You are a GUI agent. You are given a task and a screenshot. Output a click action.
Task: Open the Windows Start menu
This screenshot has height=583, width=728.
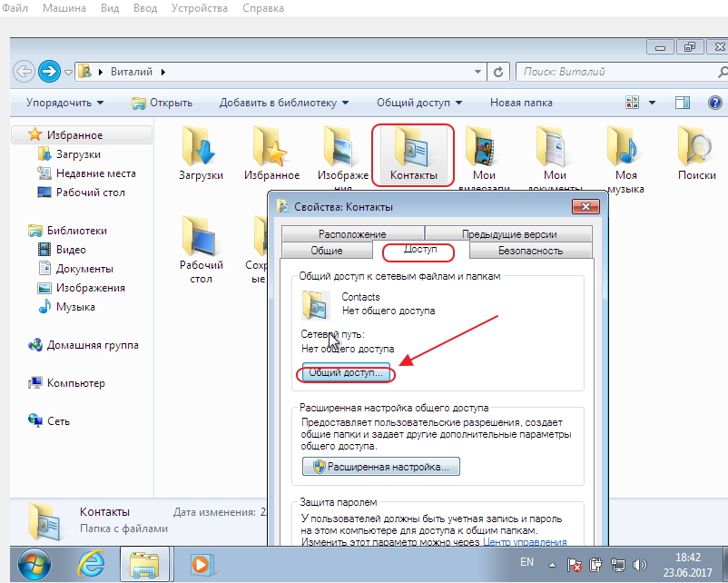click(x=34, y=565)
